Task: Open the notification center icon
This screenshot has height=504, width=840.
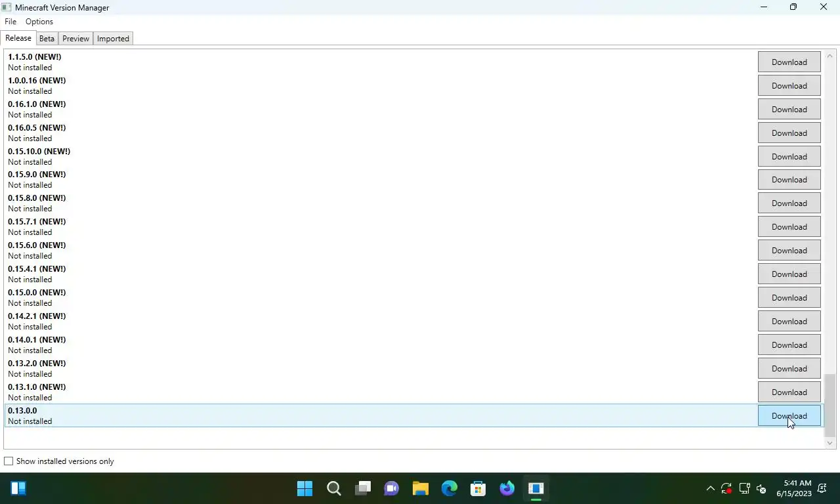Action: [822, 488]
